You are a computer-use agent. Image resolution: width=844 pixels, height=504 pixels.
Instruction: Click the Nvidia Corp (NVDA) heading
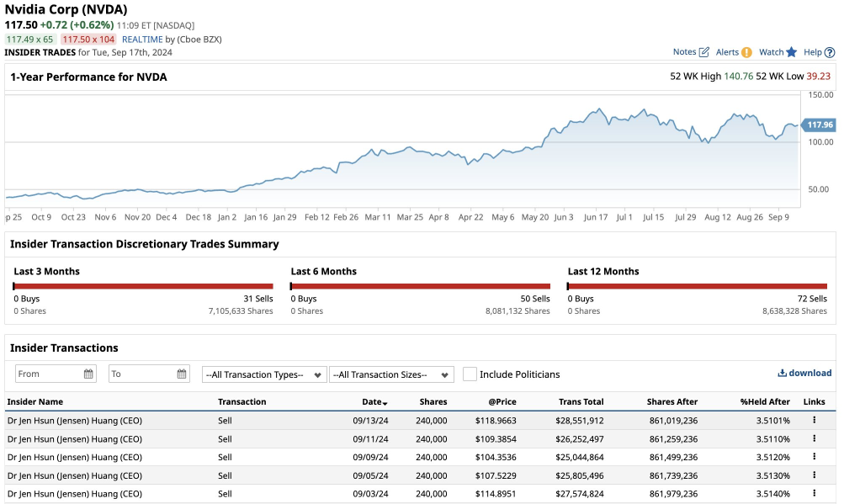click(66, 10)
